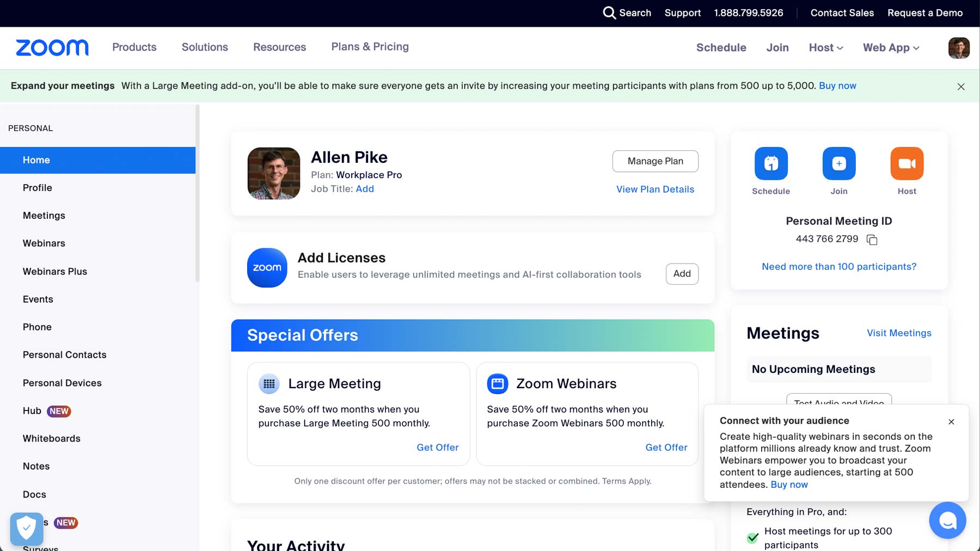Click the blue Join plus icon
Screen dimensions: 980x551
coord(839,163)
